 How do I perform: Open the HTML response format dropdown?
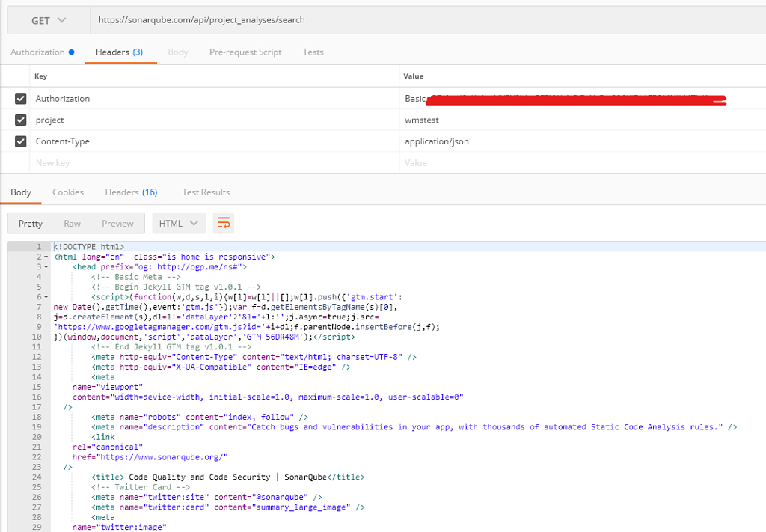pos(178,223)
